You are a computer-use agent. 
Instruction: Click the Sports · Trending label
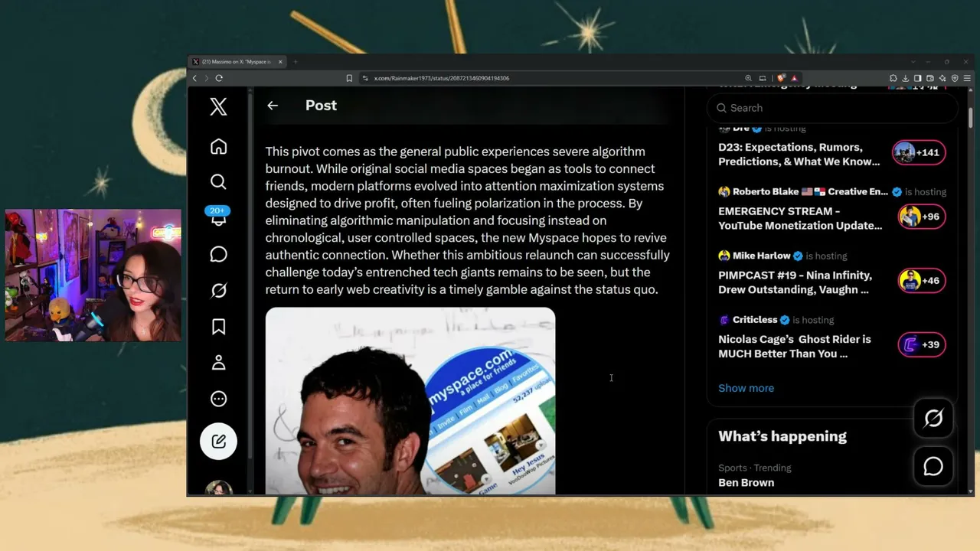pos(755,468)
